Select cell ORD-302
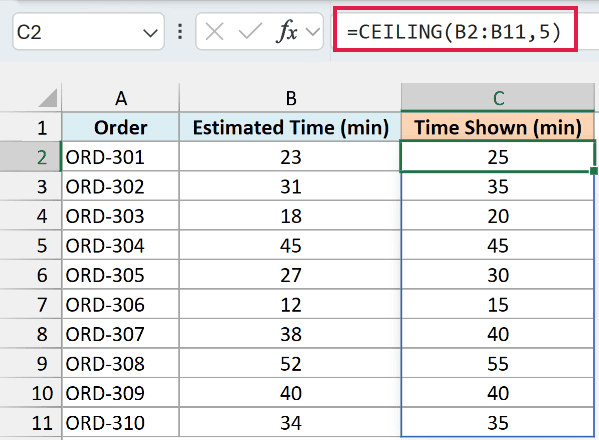599x440 pixels. pos(120,186)
